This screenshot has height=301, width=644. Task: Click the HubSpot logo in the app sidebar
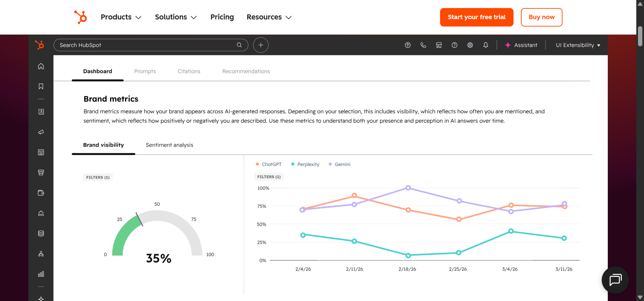(x=40, y=45)
